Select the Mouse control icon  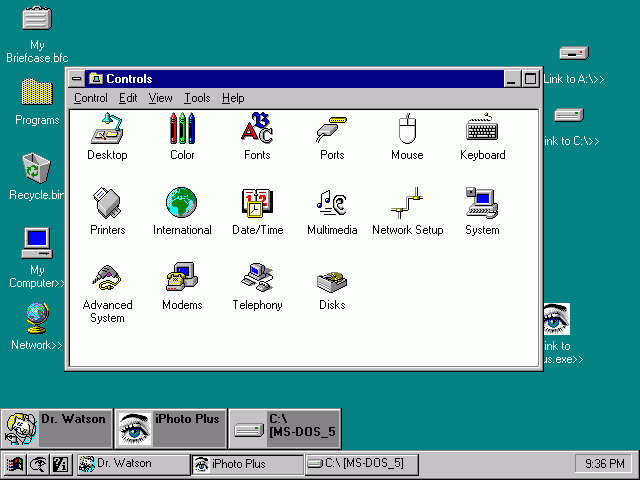pyautogui.click(x=407, y=128)
